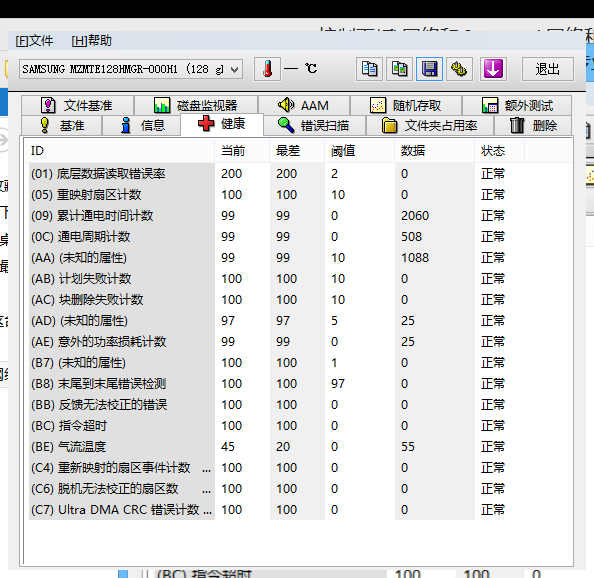594x578 pixels.
Task: Open the [F]文件 menu
Action: click(x=34, y=41)
